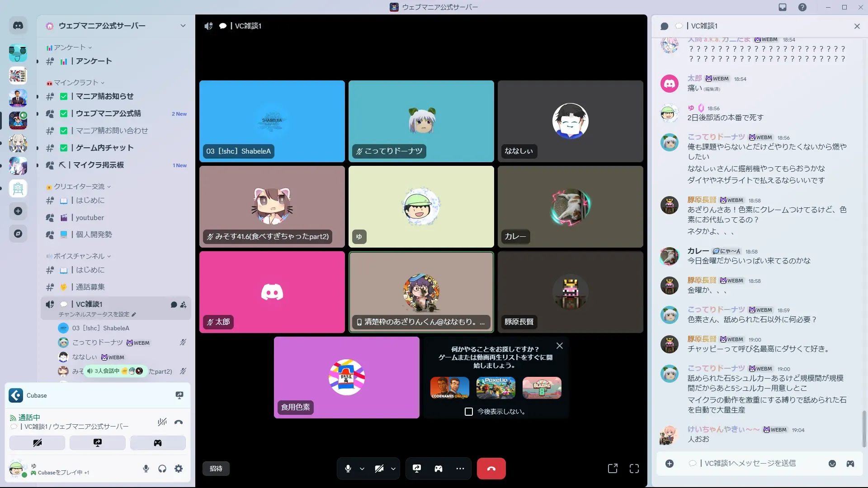Pop out the call window
The height and width of the screenshot is (488, 868).
[613, 469]
